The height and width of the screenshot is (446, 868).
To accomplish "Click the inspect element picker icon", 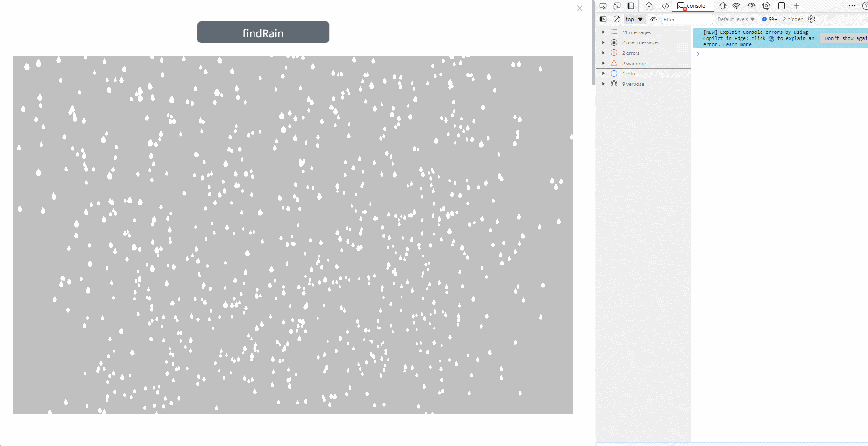I will coord(603,6).
